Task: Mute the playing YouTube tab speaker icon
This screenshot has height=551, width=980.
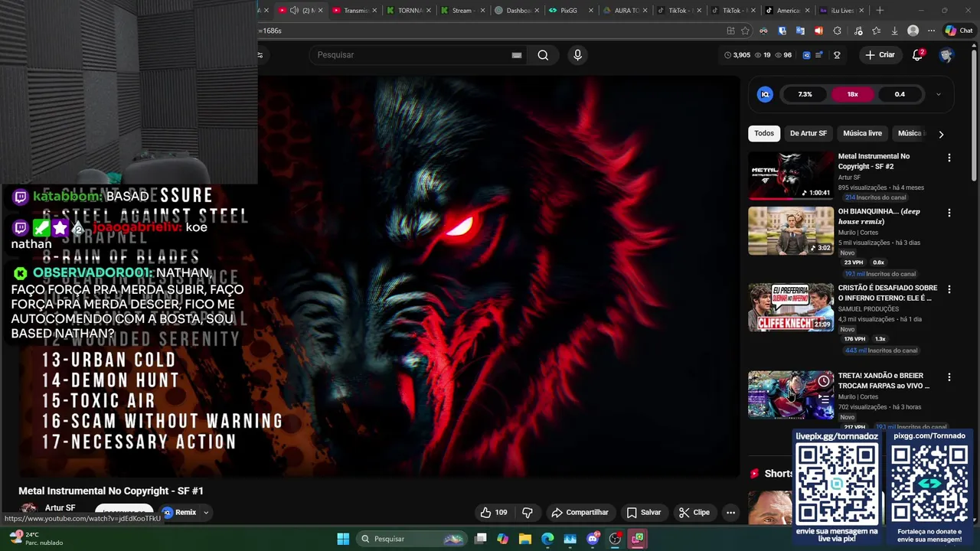Action: click(x=294, y=11)
